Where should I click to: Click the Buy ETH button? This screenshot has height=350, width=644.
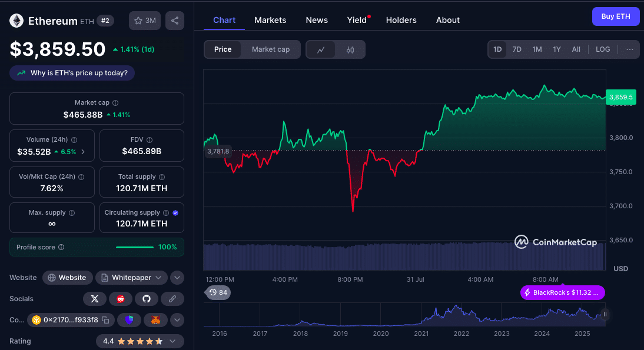(x=616, y=16)
